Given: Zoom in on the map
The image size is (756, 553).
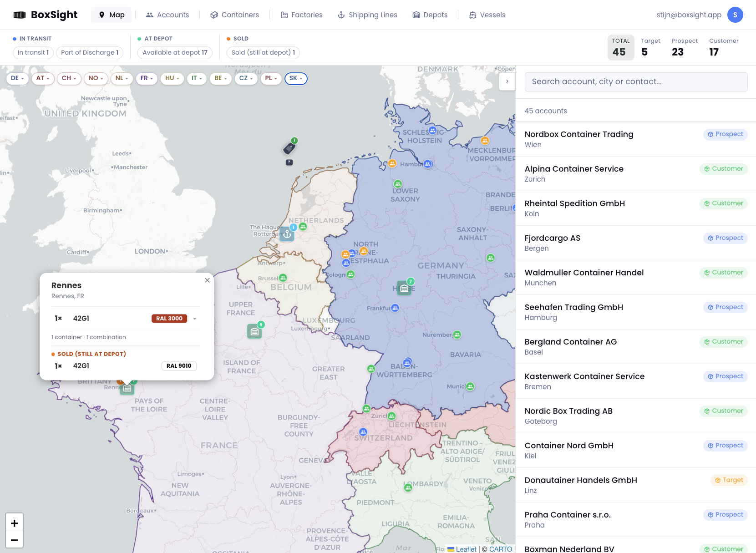Looking at the screenshot, I should pos(15,523).
